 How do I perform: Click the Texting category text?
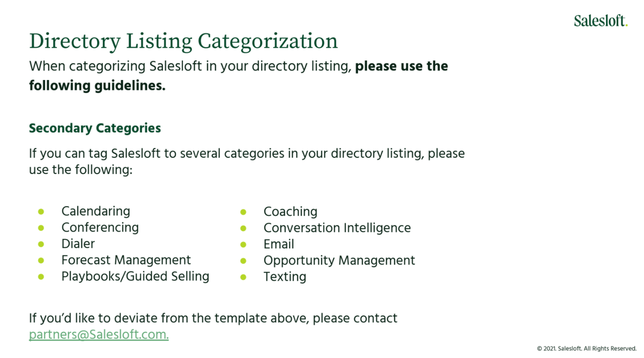(x=285, y=277)
